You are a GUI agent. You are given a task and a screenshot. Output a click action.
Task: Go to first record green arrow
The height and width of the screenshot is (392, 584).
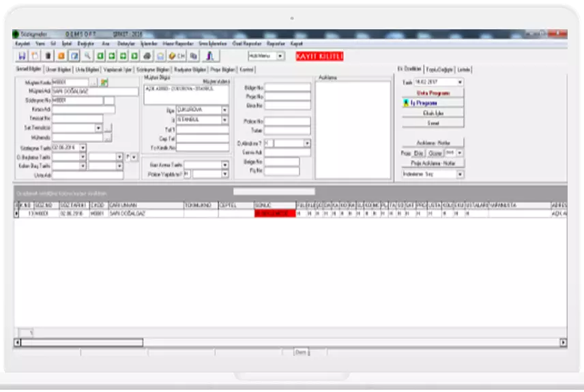coord(100,56)
